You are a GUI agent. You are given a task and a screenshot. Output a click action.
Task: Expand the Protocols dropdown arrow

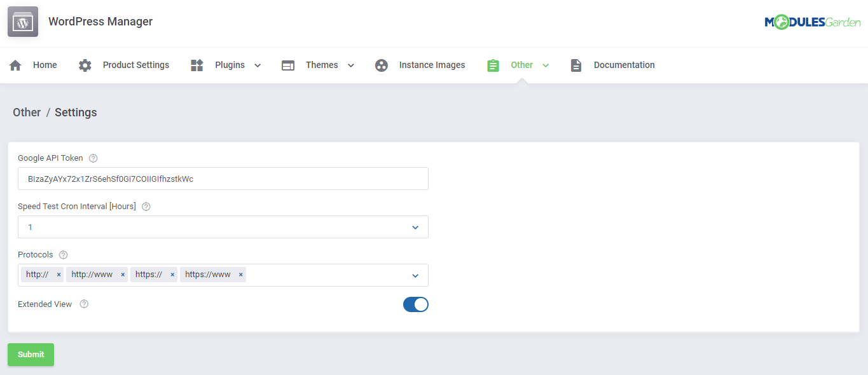point(415,275)
